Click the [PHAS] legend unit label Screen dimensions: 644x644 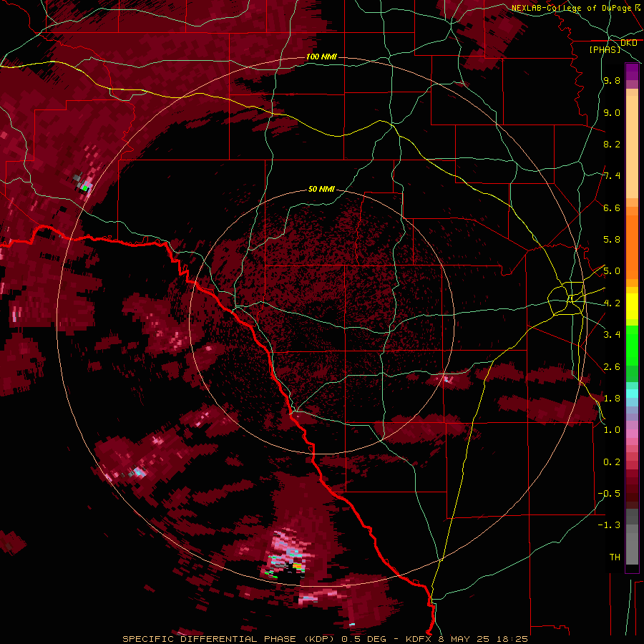coord(605,50)
